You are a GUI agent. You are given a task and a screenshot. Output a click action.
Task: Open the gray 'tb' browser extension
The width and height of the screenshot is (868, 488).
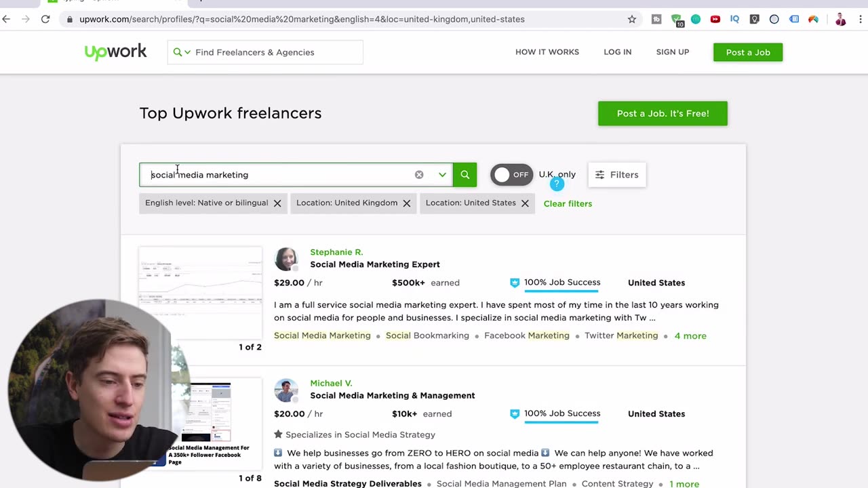656,19
